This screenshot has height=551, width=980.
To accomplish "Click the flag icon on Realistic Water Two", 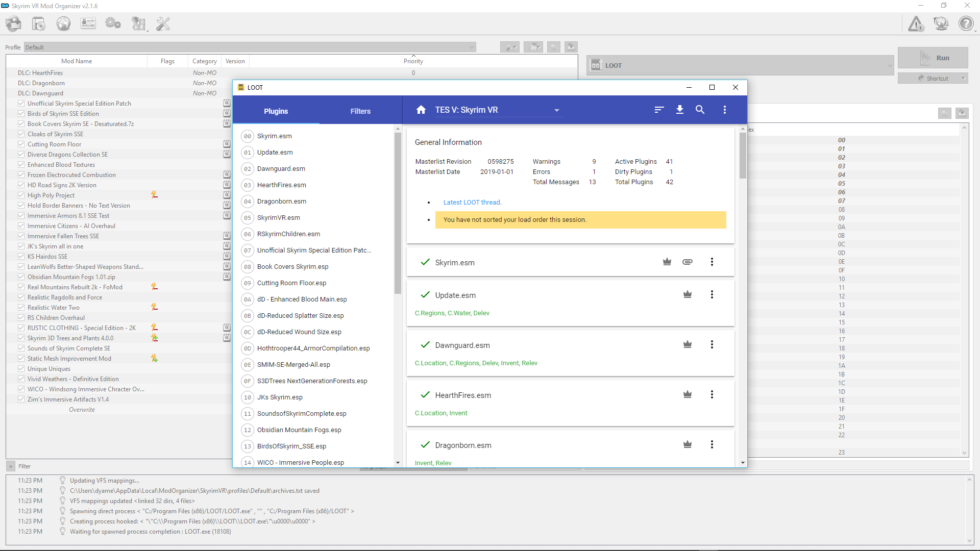I will (154, 307).
